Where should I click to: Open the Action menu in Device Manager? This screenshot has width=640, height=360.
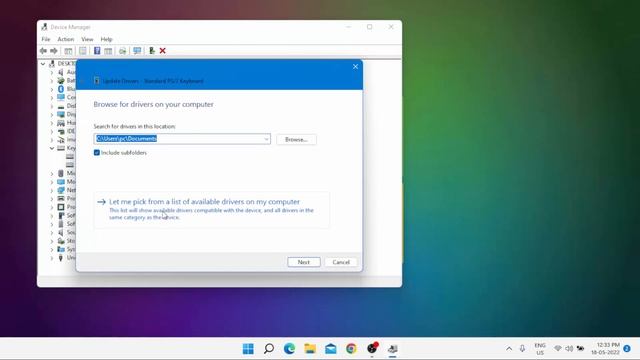click(66, 39)
